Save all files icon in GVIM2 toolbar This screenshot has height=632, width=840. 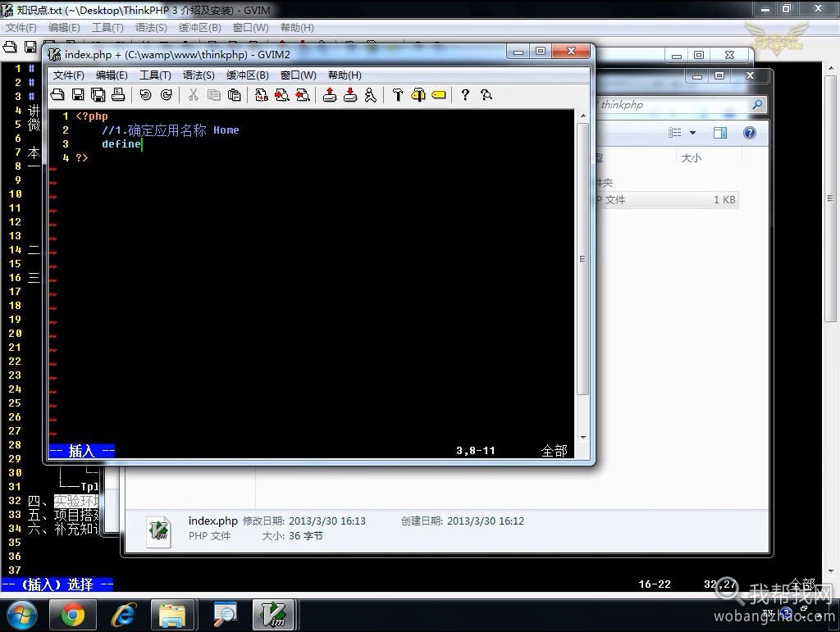click(98, 95)
